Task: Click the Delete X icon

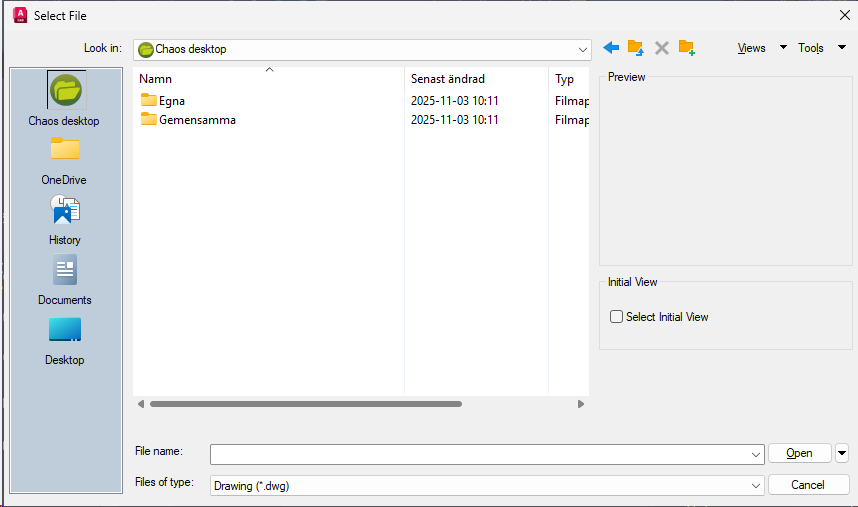Action: (x=661, y=48)
